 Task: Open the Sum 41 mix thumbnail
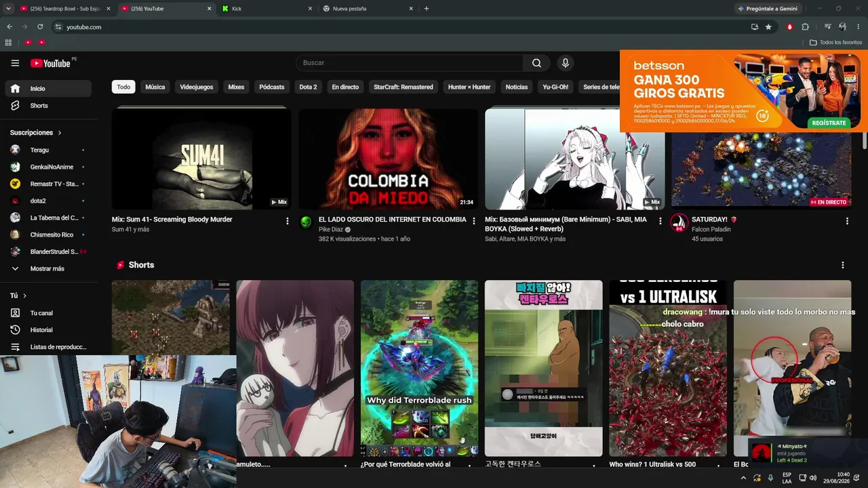tap(201, 159)
